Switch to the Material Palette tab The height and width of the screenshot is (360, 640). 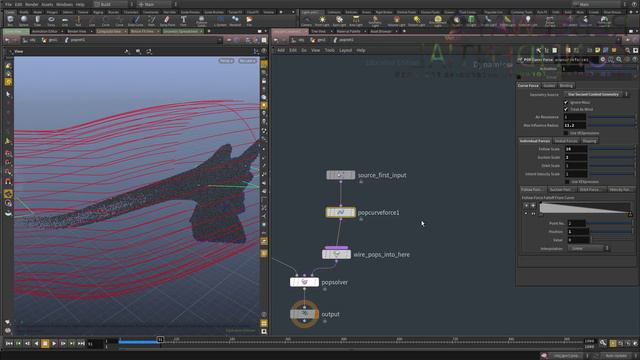[348, 31]
